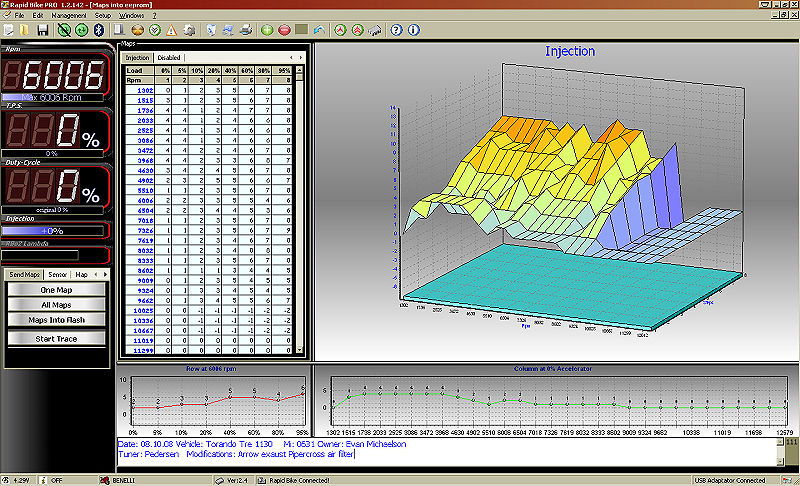Click the Bluetooth connection icon
Viewport: 800px width, 486px height.
[99, 31]
